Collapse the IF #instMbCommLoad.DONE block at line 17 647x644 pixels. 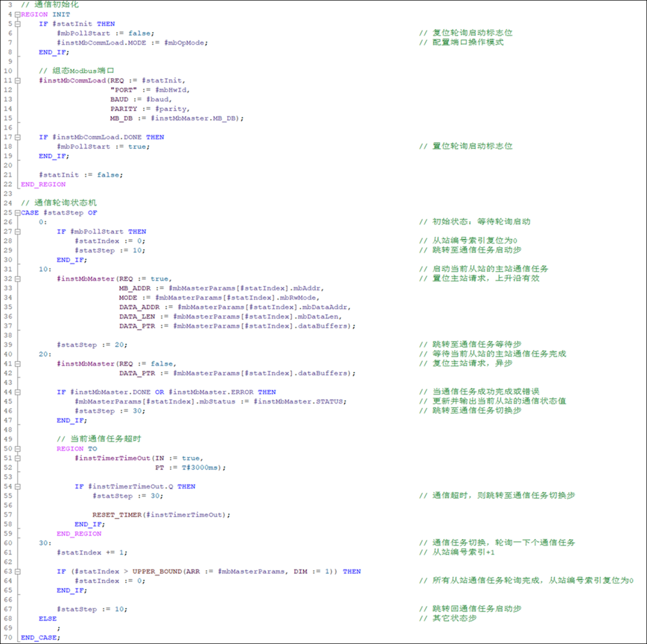pyautogui.click(x=17, y=137)
